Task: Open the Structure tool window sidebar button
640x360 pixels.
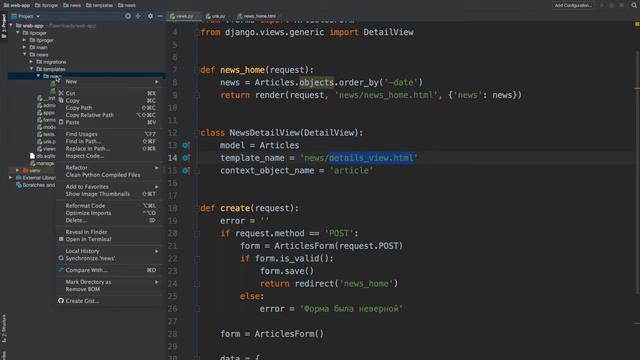Action: click(4, 328)
